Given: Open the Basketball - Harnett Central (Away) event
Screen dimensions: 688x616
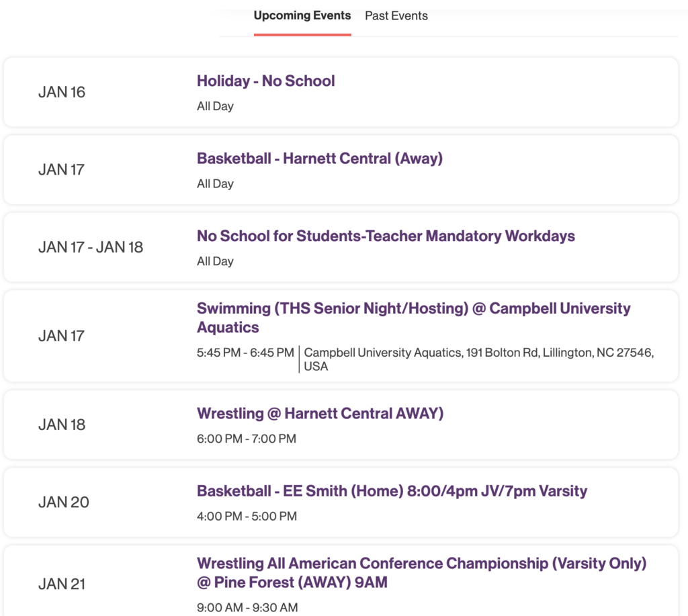Looking at the screenshot, I should coord(320,159).
